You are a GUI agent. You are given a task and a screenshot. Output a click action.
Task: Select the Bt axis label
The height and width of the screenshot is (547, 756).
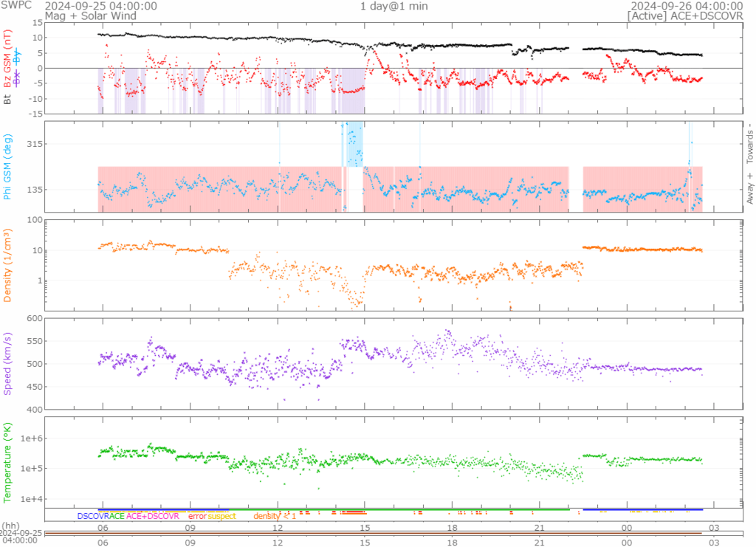tap(7, 97)
